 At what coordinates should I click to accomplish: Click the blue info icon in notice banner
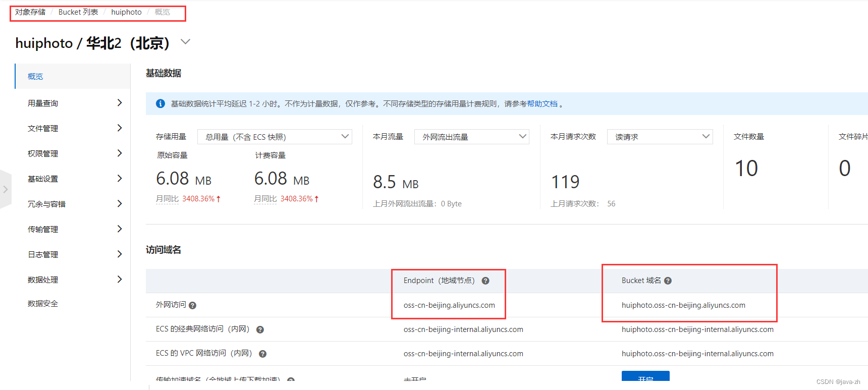[x=160, y=103]
